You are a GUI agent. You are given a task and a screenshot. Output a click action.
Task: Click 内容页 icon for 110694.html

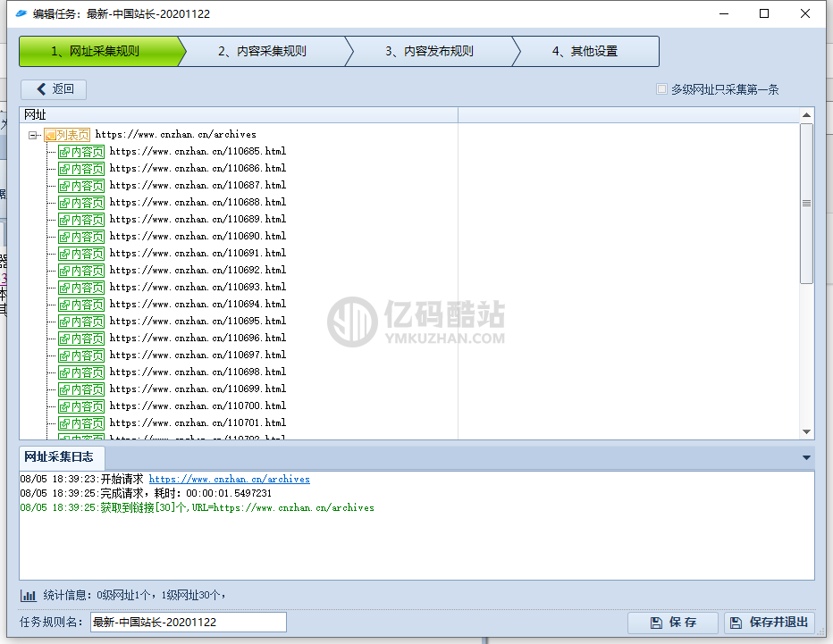[x=81, y=305]
